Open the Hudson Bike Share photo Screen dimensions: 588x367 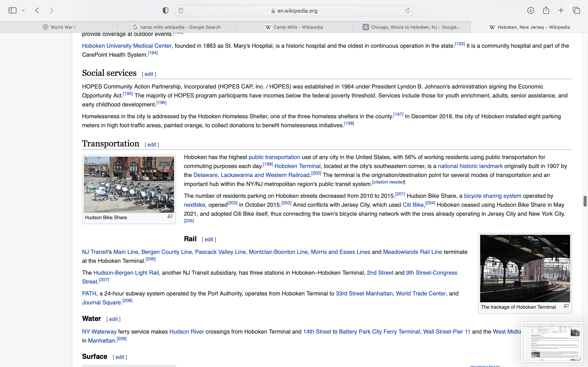(129, 185)
